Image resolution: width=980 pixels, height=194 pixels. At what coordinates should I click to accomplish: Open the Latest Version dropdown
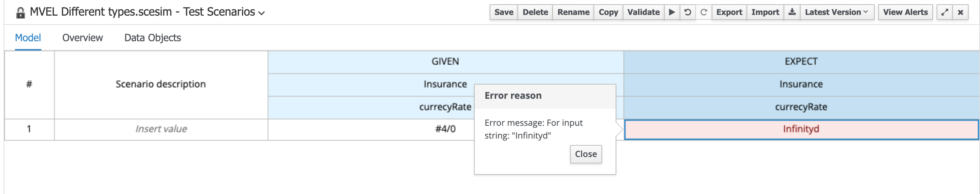click(836, 12)
